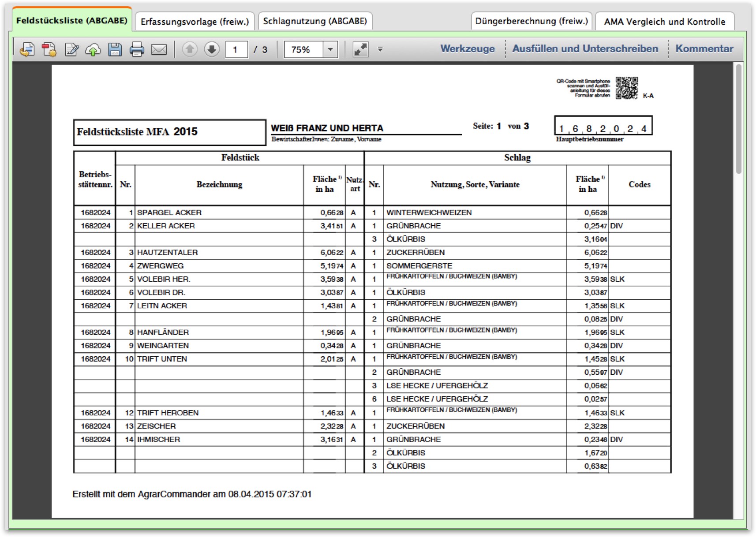The image size is (756, 537).
Task: Open the Werkzeuge panel
Action: point(468,49)
